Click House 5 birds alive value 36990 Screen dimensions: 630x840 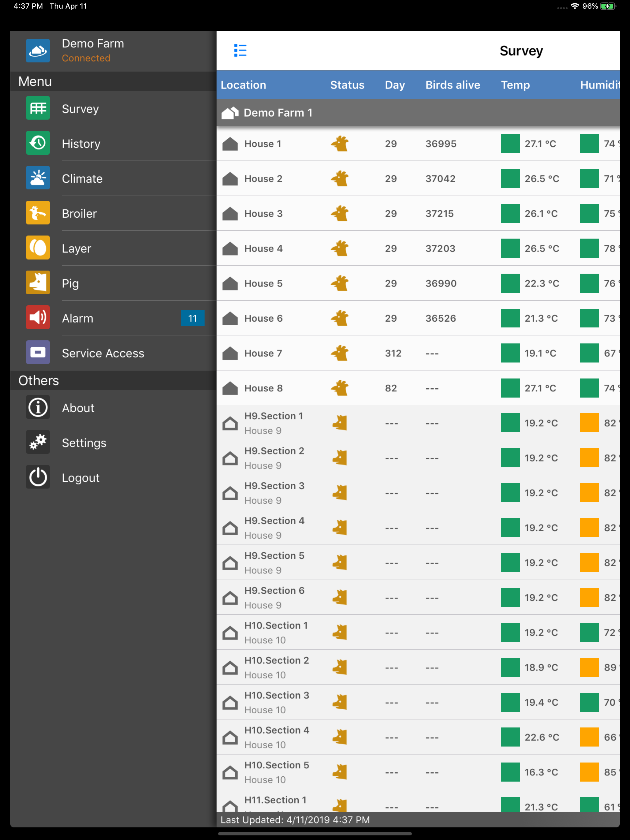coord(441,283)
